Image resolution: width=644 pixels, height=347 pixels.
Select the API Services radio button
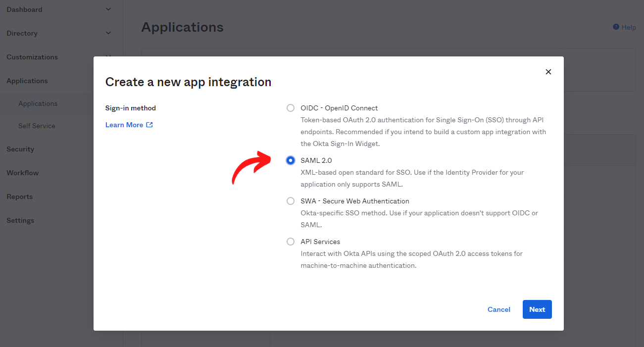click(291, 242)
